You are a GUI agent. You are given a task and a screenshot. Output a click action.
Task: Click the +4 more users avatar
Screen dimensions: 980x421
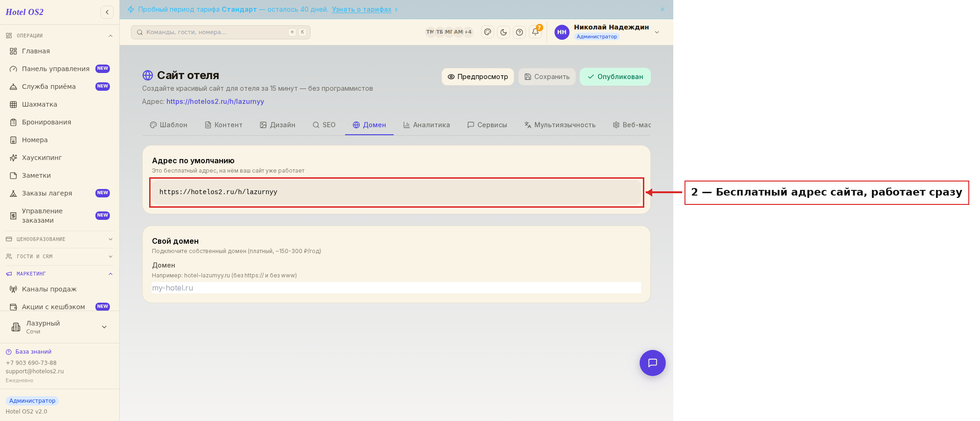[468, 32]
